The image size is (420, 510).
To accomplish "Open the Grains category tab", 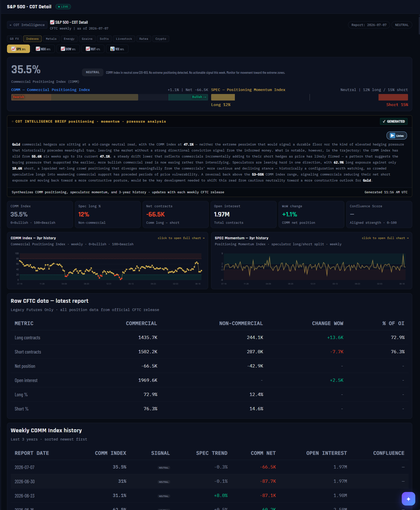I will click(87, 39).
